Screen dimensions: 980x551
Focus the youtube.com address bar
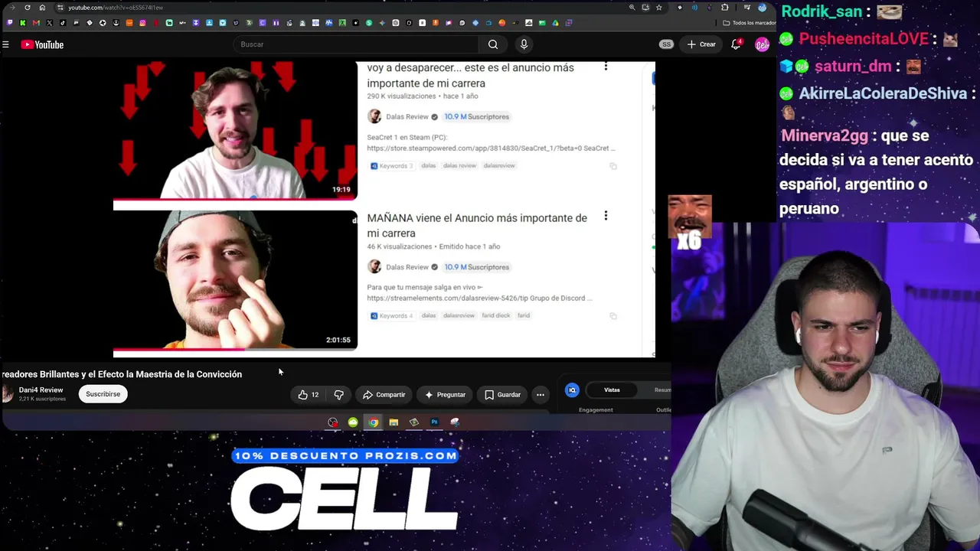[x=345, y=8]
